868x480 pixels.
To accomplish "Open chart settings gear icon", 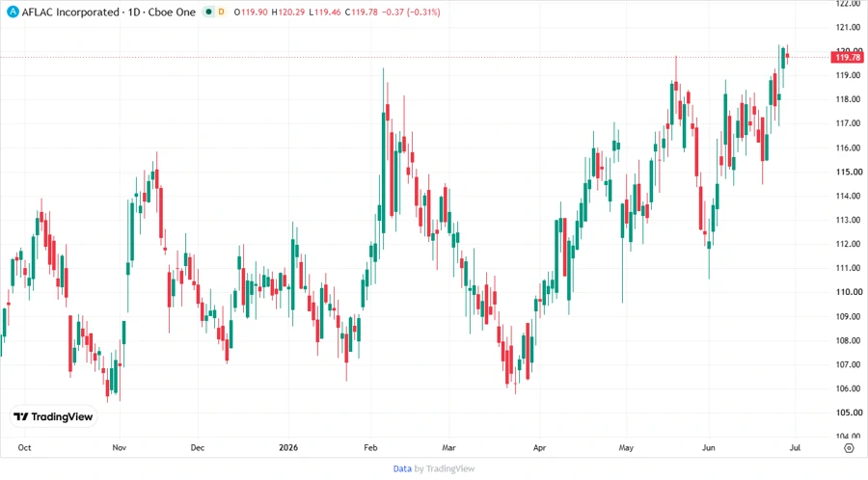I will (x=849, y=448).
